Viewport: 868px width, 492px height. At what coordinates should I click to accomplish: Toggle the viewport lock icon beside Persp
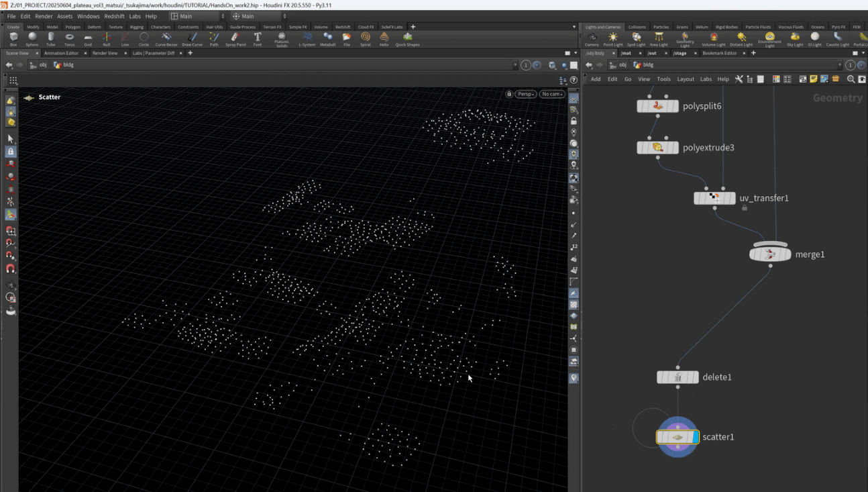(509, 94)
